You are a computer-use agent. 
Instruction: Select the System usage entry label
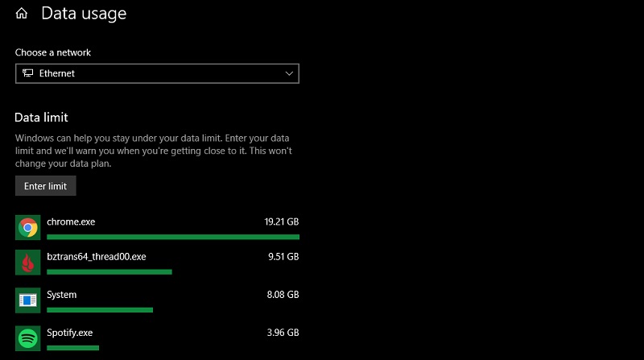click(x=62, y=295)
